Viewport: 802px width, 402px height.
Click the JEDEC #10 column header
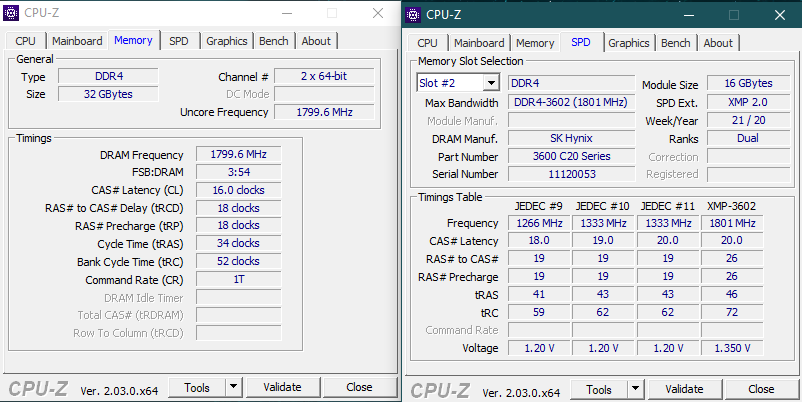click(603, 206)
